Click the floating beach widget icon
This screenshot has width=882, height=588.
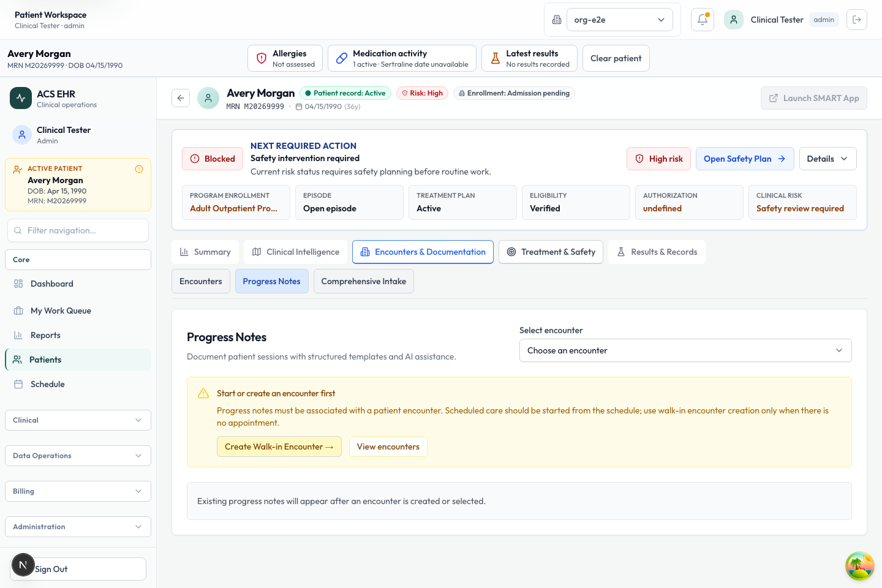[x=860, y=566]
